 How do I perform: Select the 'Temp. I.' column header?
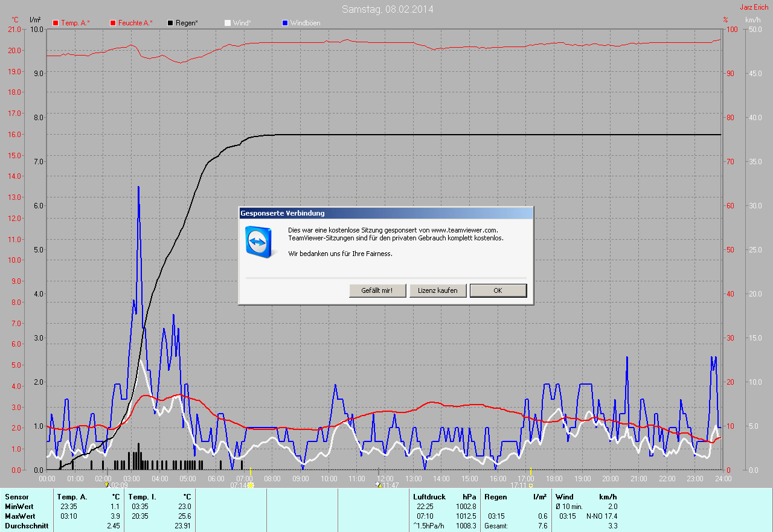(141, 497)
